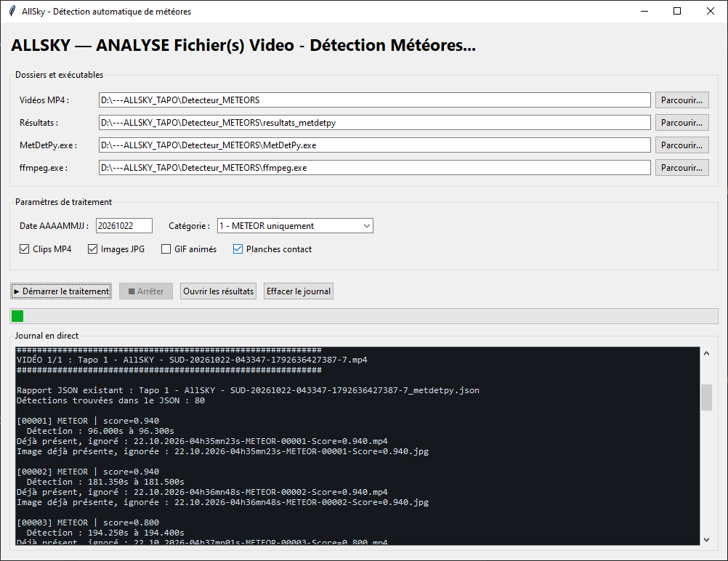Click the AllSky feather icon in title bar
The image size is (728, 561).
12,11
